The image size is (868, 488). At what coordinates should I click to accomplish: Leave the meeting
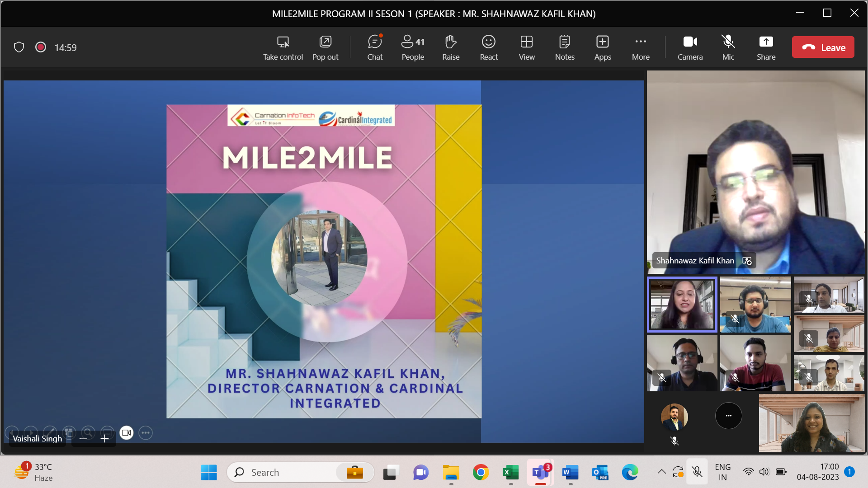pyautogui.click(x=823, y=47)
